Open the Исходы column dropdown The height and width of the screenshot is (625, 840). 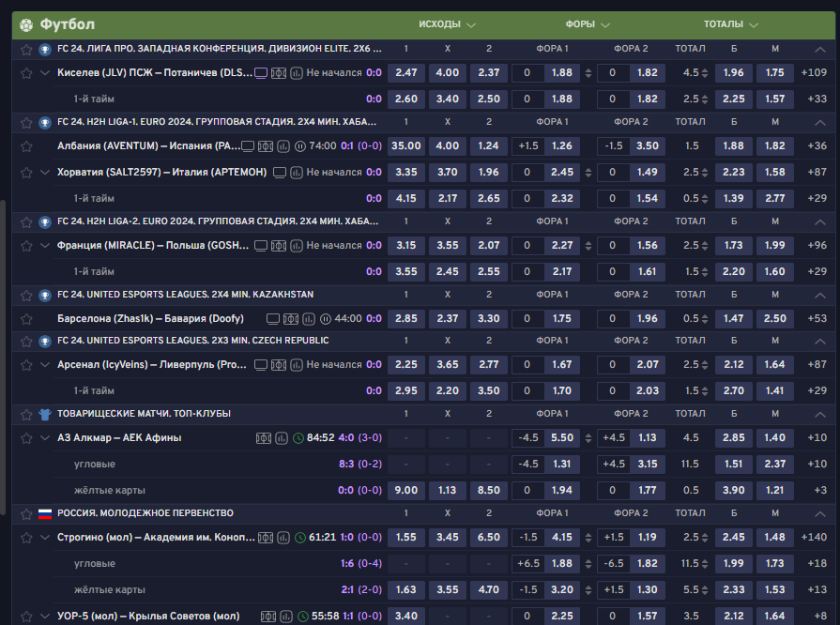click(470, 24)
